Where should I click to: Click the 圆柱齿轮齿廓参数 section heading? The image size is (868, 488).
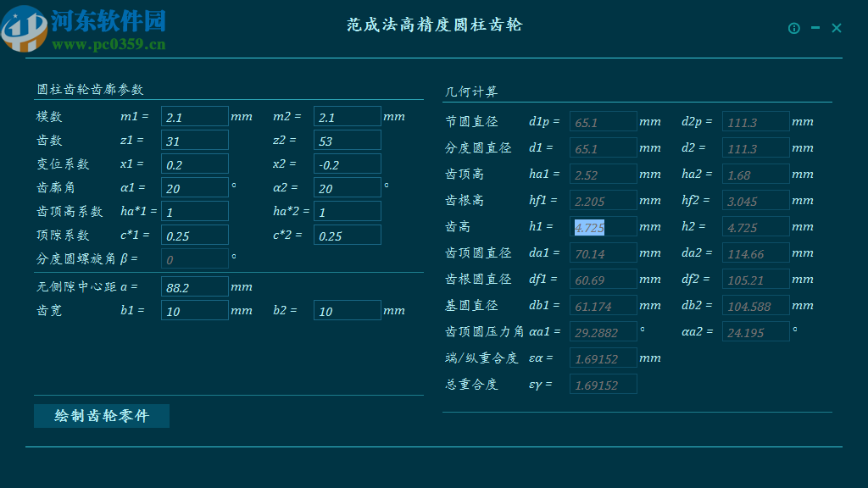coord(90,89)
